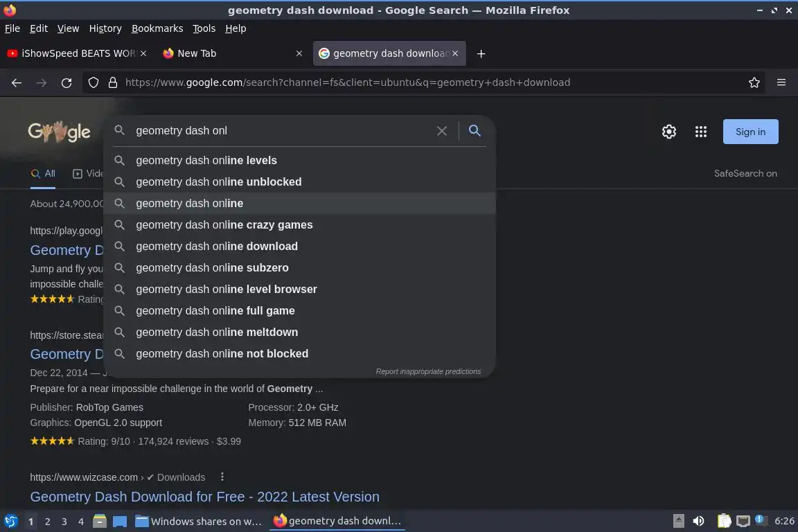Click the clock in the taskbar

784,521
